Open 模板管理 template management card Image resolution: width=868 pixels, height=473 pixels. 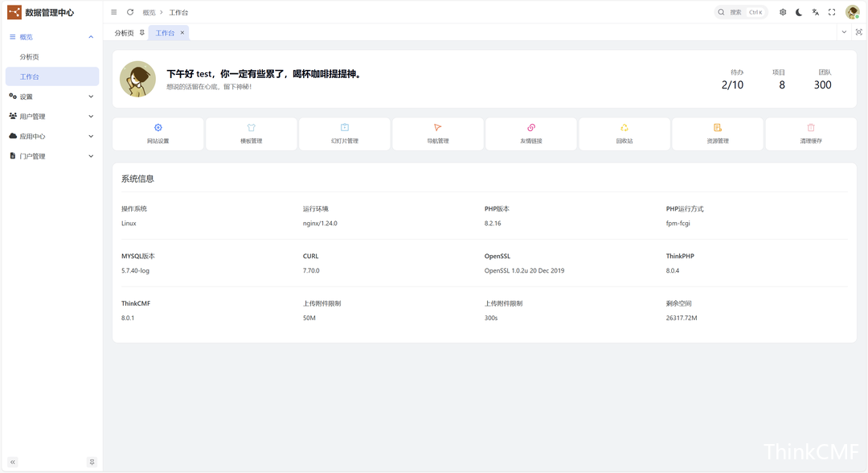click(x=252, y=134)
